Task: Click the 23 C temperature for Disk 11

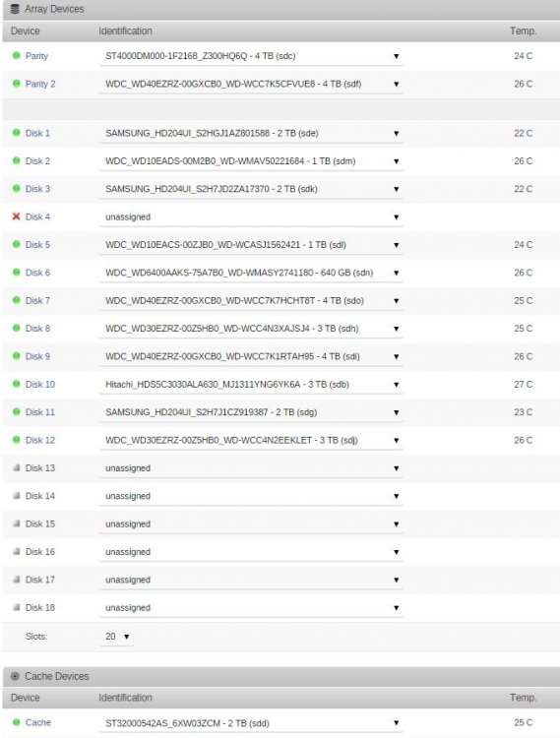Action: point(524,412)
